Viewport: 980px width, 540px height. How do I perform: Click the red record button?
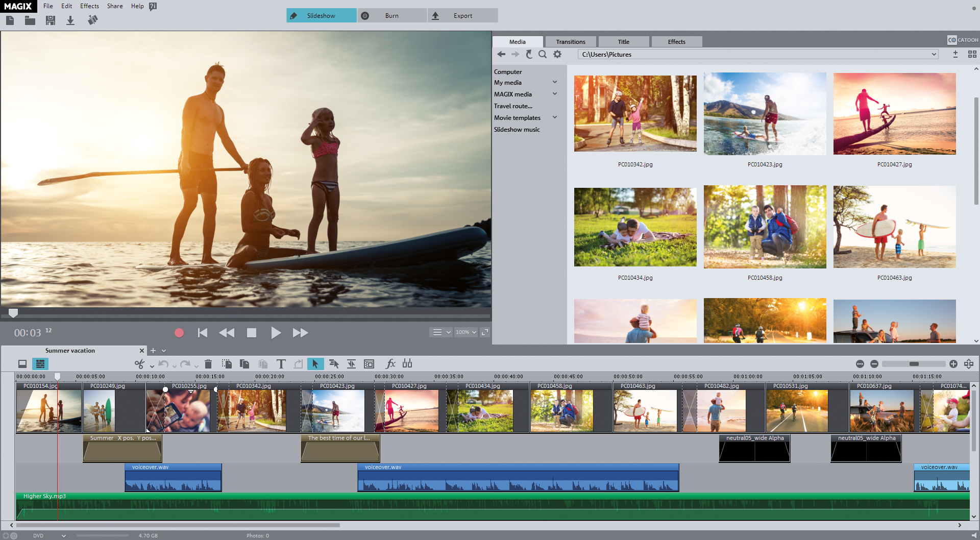[x=179, y=333]
